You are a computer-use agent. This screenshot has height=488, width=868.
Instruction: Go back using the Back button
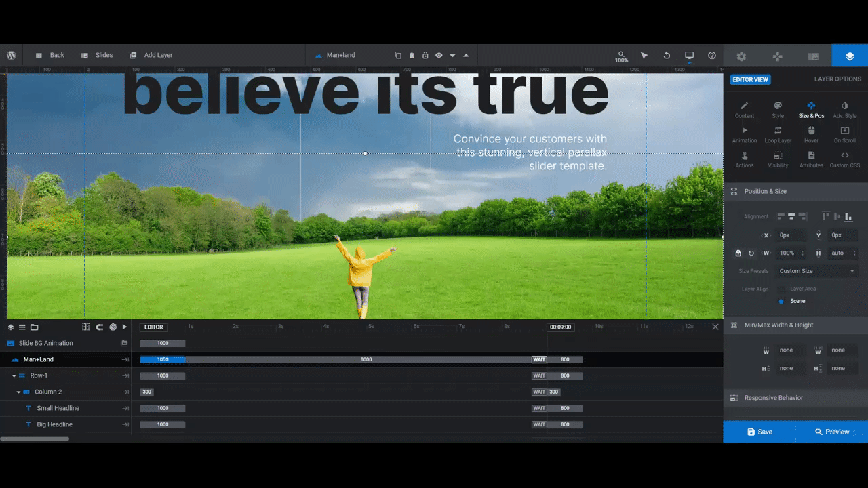pos(50,55)
